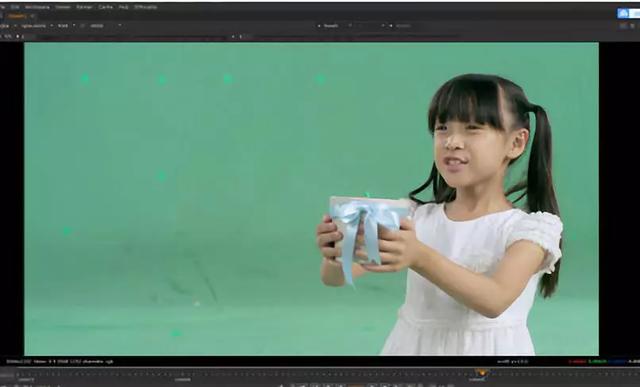Open the Viewer menu
The height and width of the screenshot is (387, 640).
click(x=63, y=7)
